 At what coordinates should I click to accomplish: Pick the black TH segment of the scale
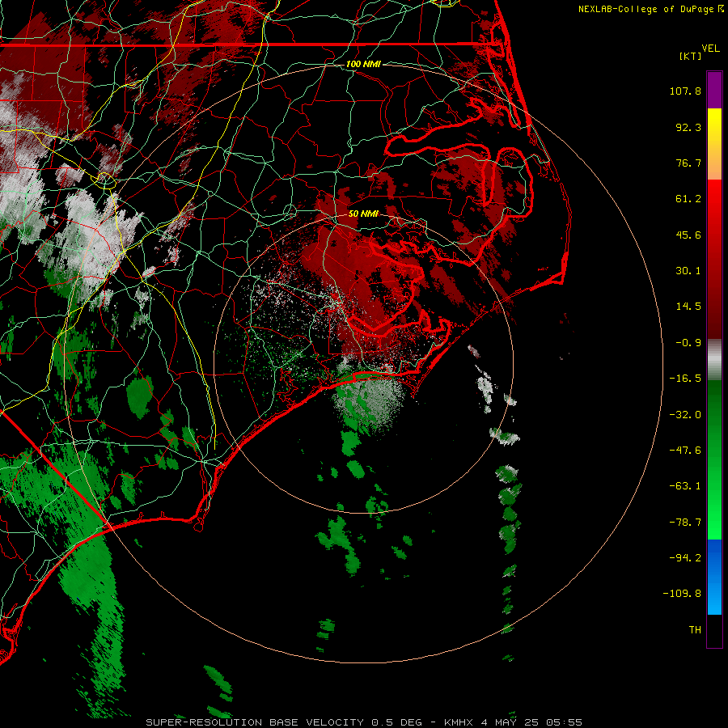tap(714, 630)
